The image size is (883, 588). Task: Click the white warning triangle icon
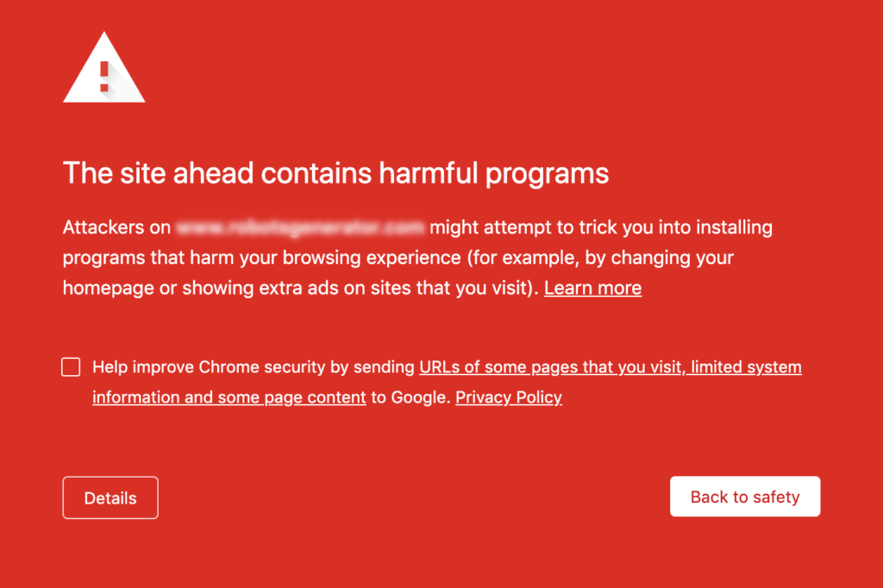(x=104, y=67)
